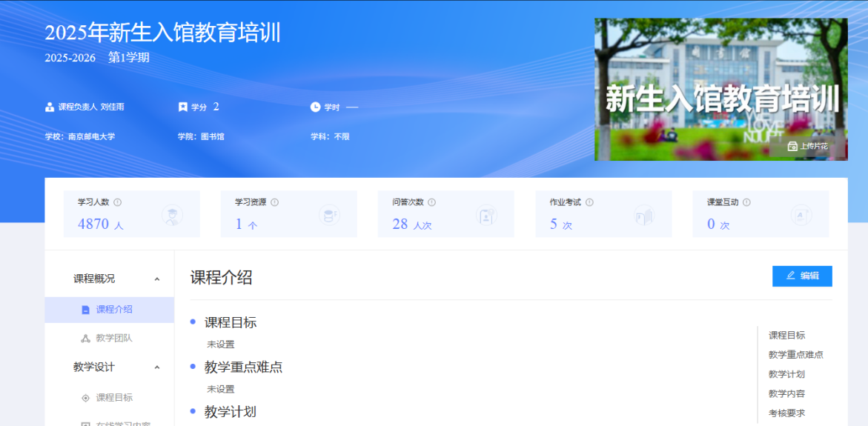Jump to 教学计划 in right anchor list
Screen dimensions: 868x426
tap(786, 374)
